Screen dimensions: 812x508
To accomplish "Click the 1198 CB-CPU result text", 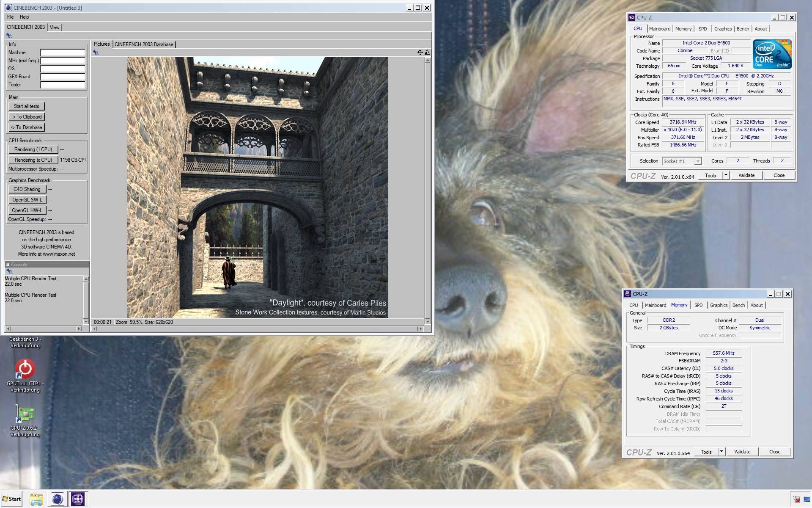I will click(x=73, y=160).
